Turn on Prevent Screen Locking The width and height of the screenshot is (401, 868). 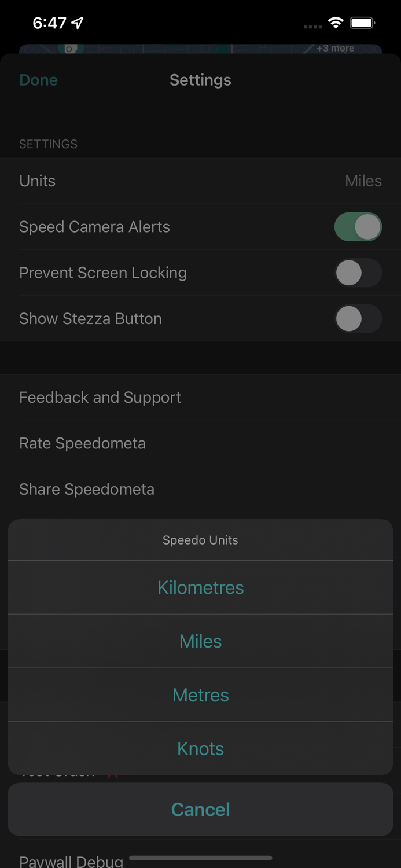coord(358,273)
